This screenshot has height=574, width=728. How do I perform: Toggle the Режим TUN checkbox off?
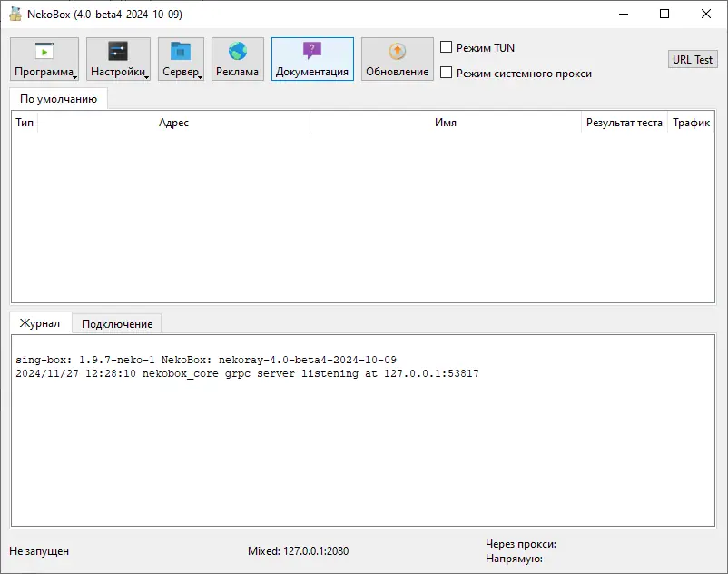[x=446, y=46]
